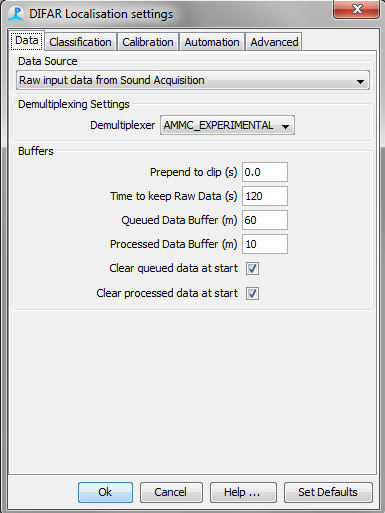Click the Data Source dropdown arrow

pyautogui.click(x=360, y=81)
